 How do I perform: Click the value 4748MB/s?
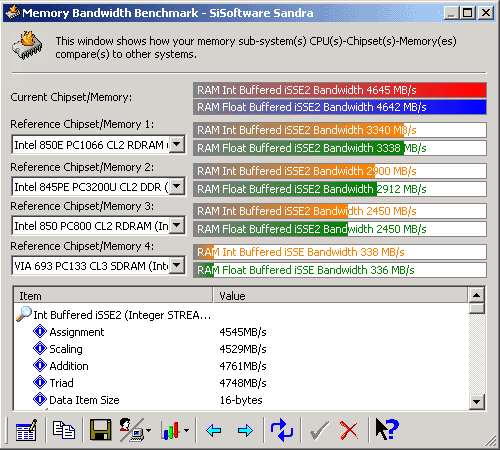[243, 383]
